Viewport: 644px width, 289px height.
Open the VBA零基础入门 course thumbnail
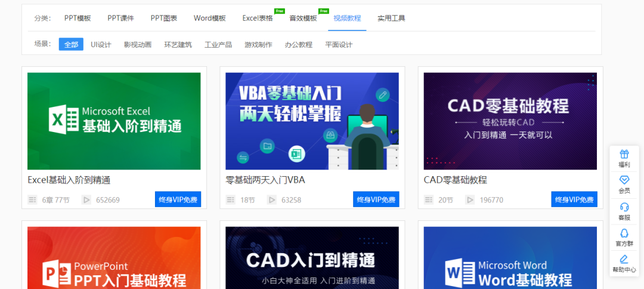click(312, 121)
